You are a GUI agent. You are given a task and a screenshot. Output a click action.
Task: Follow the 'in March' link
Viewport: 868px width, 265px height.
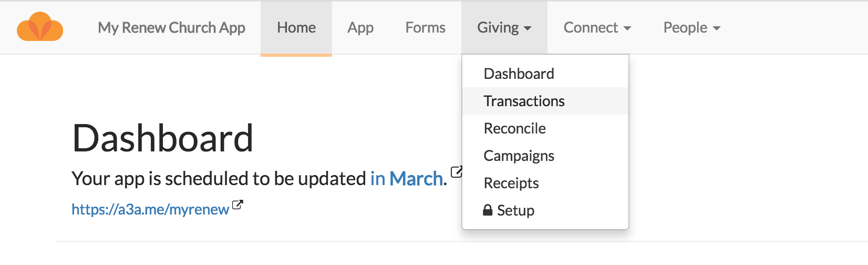[407, 179]
